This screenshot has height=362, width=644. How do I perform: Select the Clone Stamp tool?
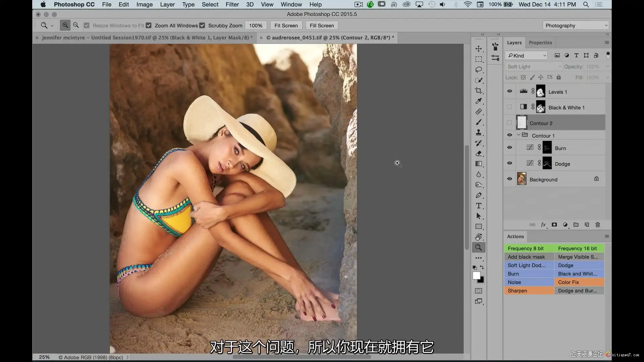tap(479, 132)
